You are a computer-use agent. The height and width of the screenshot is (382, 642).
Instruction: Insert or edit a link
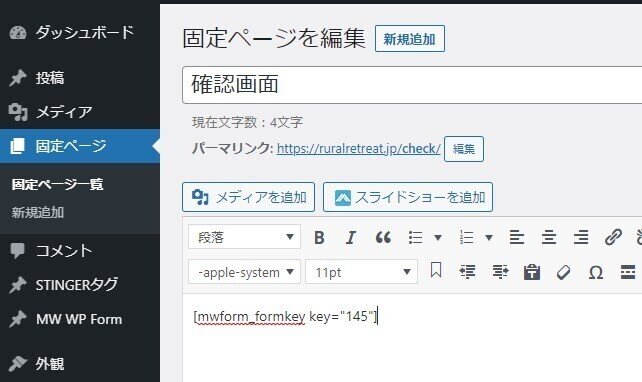point(613,237)
